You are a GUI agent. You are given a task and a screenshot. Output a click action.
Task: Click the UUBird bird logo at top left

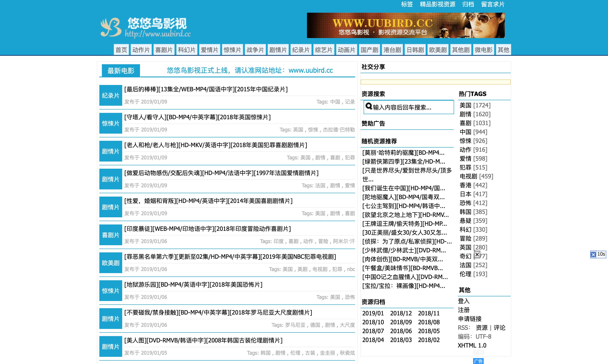[x=112, y=27]
